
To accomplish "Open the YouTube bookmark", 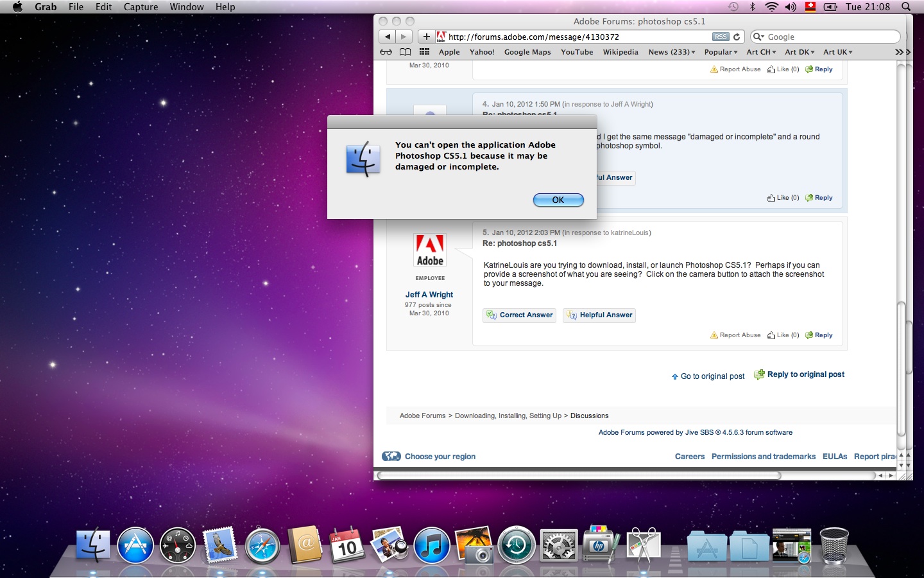I will [x=577, y=52].
